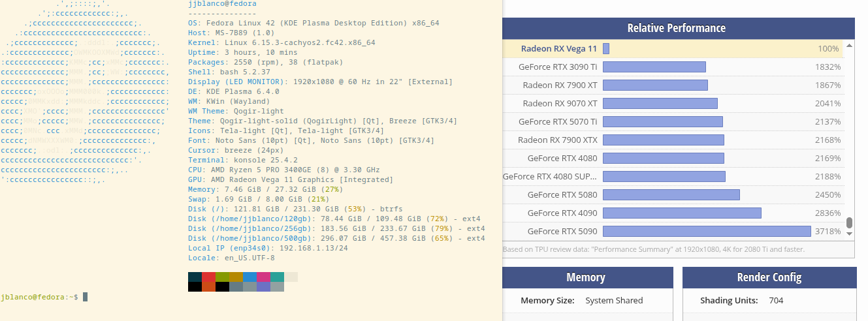Grab the Relative Performance scrollbar thumb

[849, 222]
